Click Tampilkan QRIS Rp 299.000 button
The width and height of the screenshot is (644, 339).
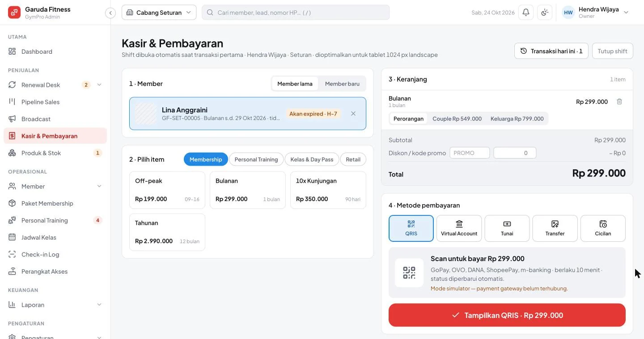tap(507, 315)
